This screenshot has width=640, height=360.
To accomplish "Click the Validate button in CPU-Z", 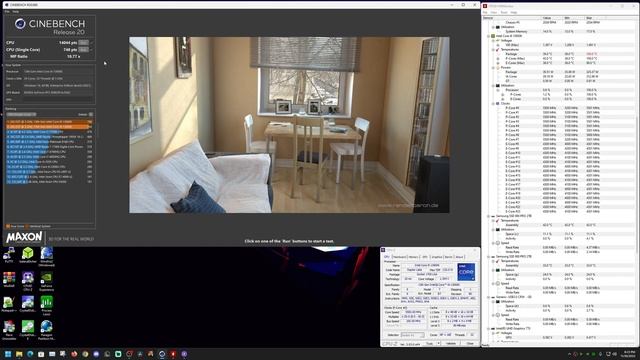I will tap(451, 344).
